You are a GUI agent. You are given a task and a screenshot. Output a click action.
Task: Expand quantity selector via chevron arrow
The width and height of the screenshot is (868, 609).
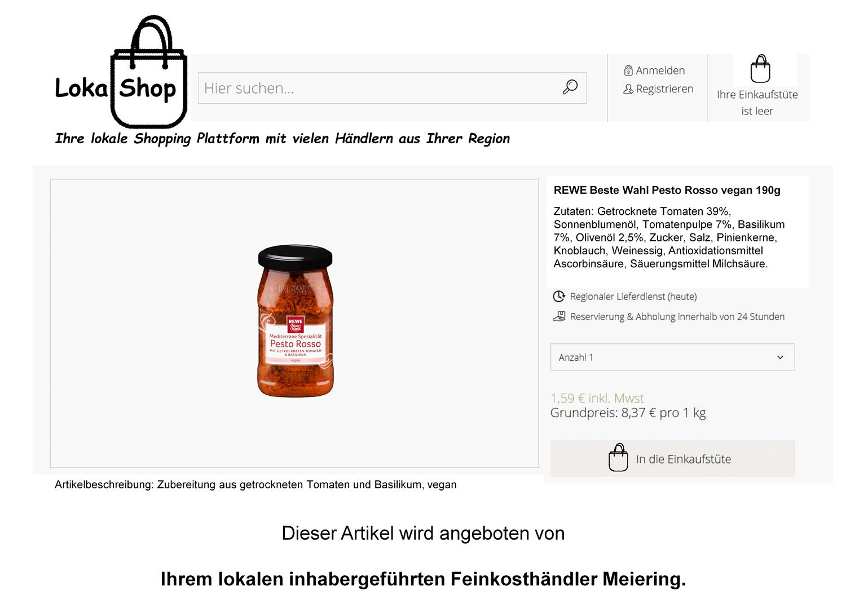tap(780, 357)
